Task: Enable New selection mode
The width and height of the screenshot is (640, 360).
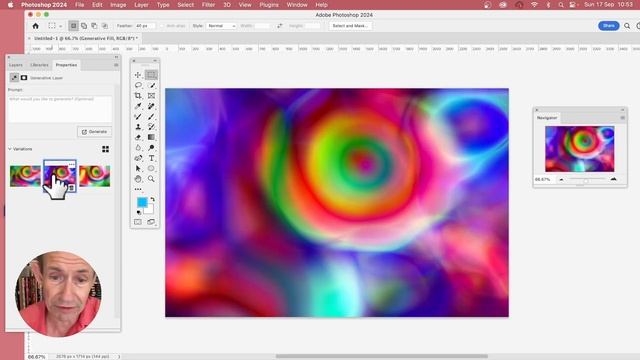Action: pyautogui.click(x=73, y=26)
